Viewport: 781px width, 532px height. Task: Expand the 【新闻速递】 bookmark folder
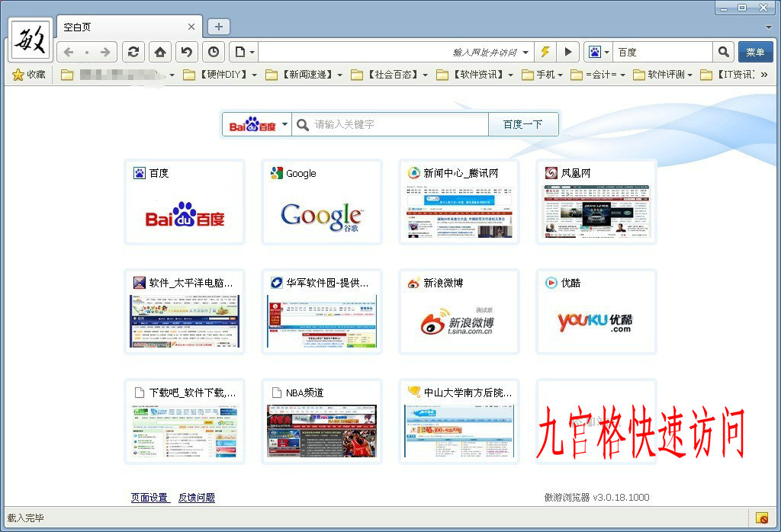click(x=304, y=75)
